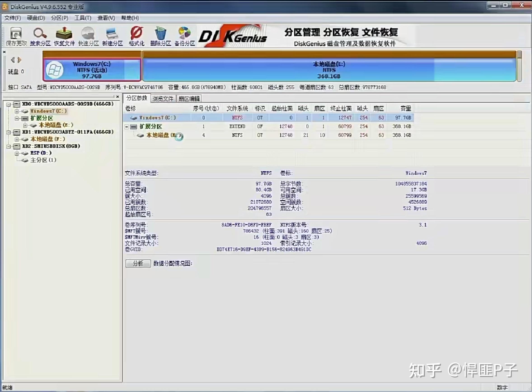532x392 pixels.
Task: Click the 终止柱面 column header
Action: [x=341, y=109]
